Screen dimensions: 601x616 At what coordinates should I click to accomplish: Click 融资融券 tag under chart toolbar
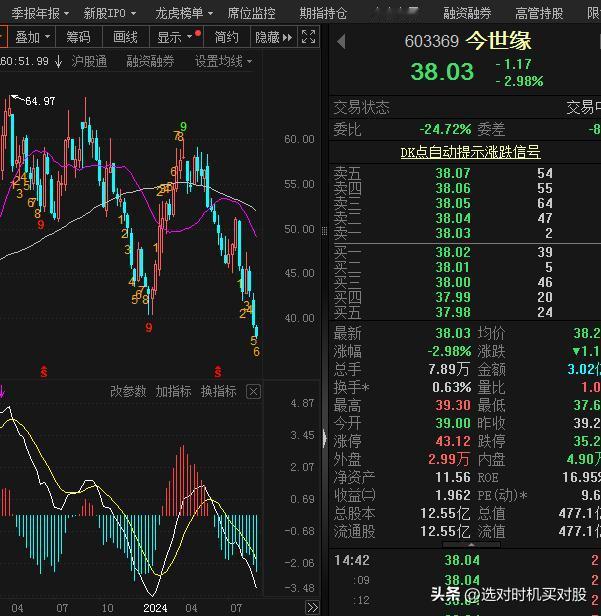[x=150, y=61]
